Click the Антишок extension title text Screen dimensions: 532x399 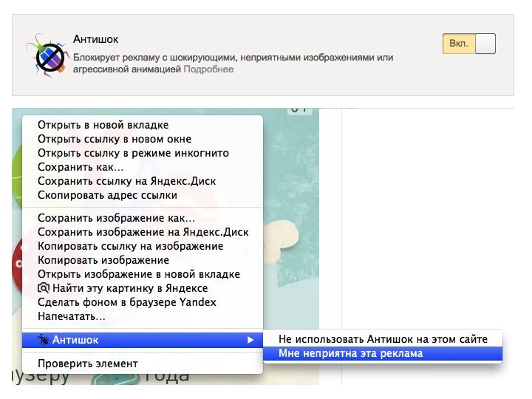(x=95, y=39)
